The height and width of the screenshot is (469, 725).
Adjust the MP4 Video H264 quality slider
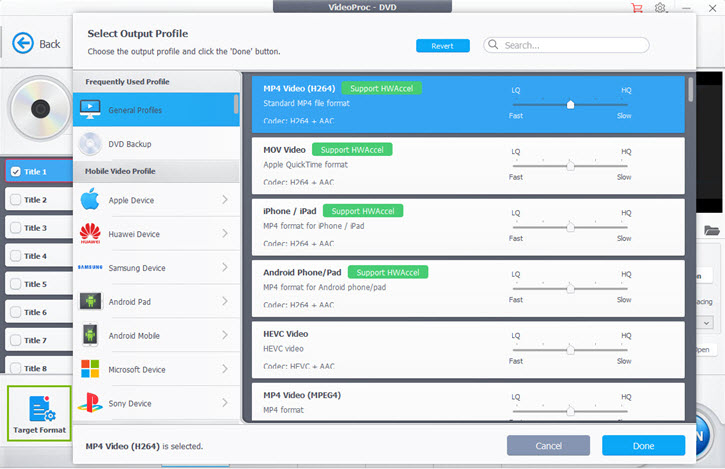pos(570,104)
